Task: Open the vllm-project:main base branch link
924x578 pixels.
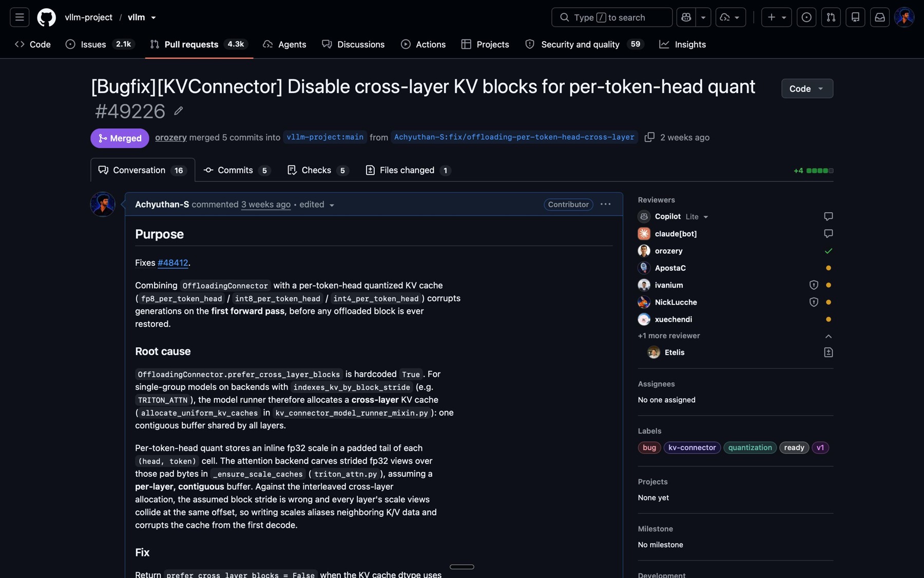Action: 325,137
